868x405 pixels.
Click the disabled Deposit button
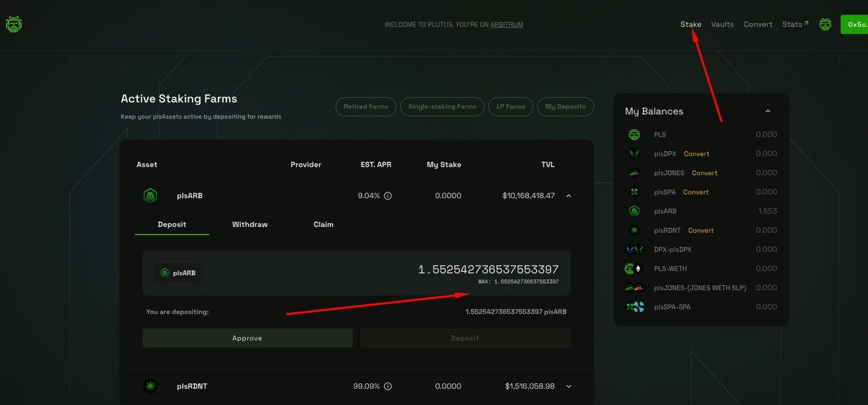465,338
